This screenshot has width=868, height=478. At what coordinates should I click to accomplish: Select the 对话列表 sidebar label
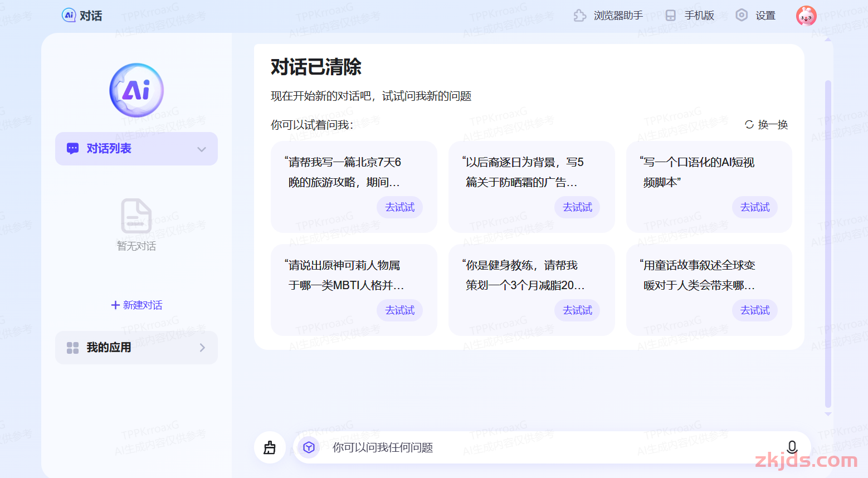(x=109, y=149)
